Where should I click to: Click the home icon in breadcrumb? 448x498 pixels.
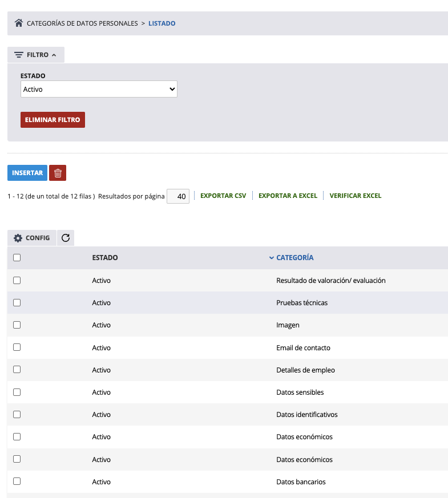(x=19, y=23)
